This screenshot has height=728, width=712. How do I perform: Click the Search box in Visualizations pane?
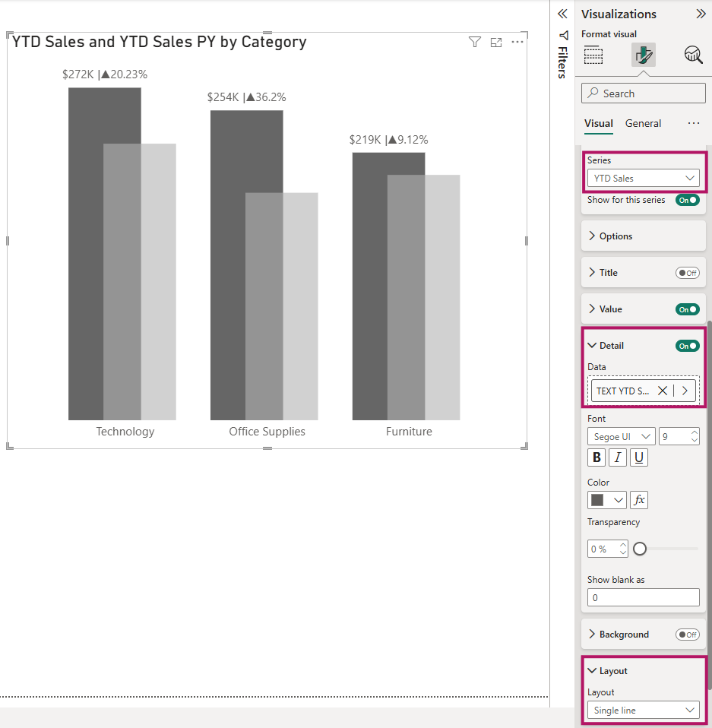click(x=644, y=93)
